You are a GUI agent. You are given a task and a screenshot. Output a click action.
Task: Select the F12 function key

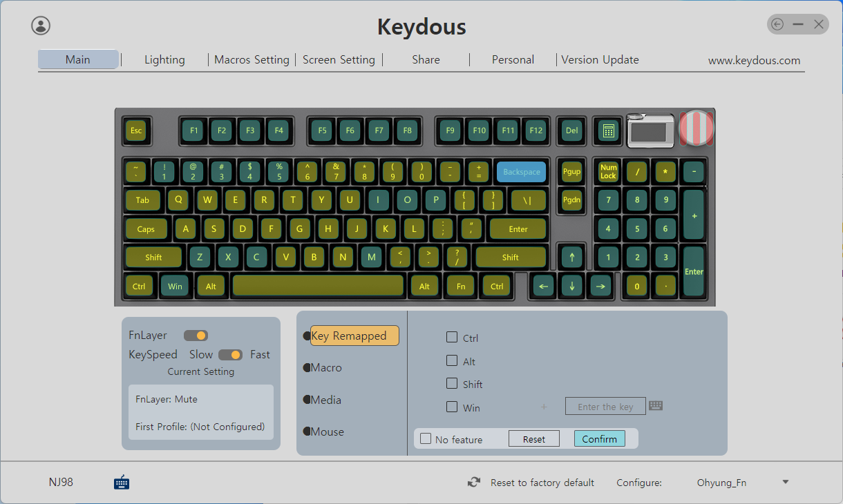coord(536,131)
